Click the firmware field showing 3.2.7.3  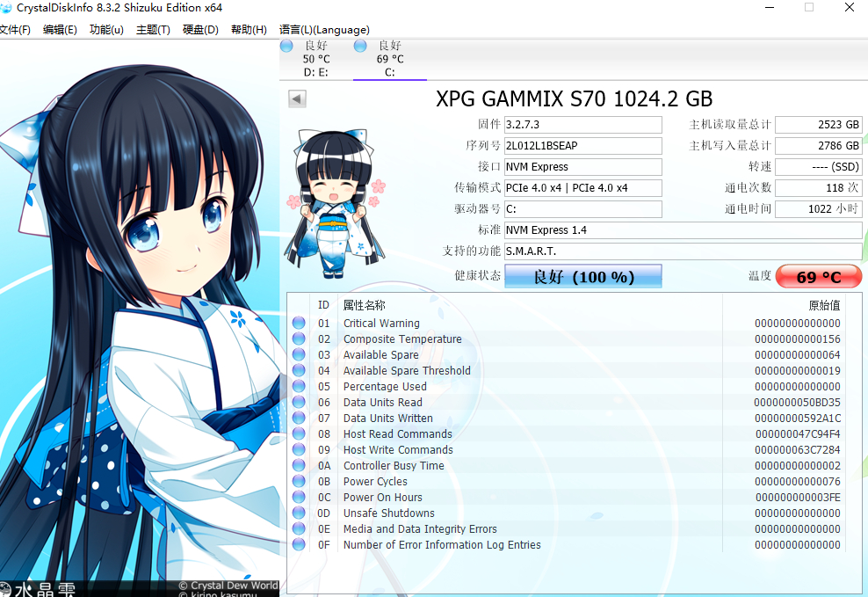pyautogui.click(x=583, y=125)
